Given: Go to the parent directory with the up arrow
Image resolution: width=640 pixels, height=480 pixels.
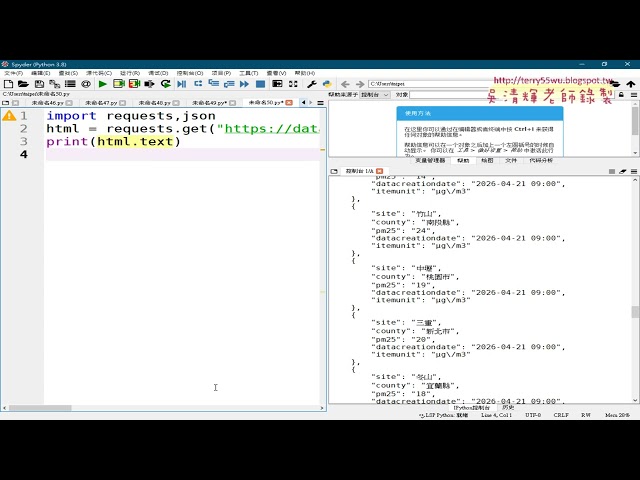Looking at the screenshot, I should coord(631,84).
